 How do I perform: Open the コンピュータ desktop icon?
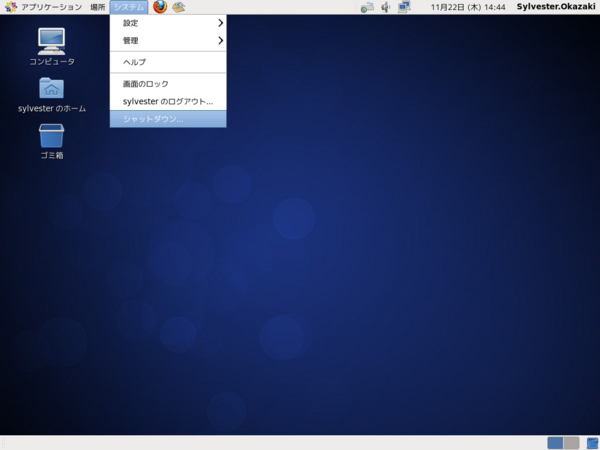point(52,47)
